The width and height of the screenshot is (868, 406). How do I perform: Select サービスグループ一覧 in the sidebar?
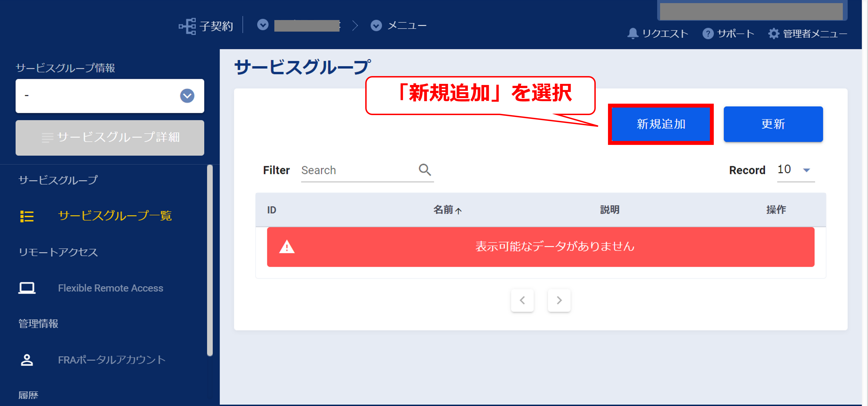[x=115, y=215]
